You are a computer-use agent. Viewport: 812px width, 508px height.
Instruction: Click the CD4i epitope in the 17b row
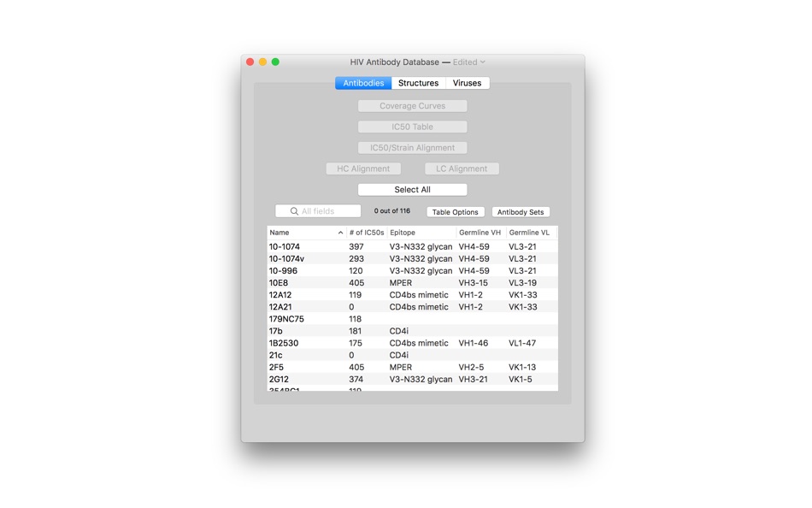click(x=399, y=331)
